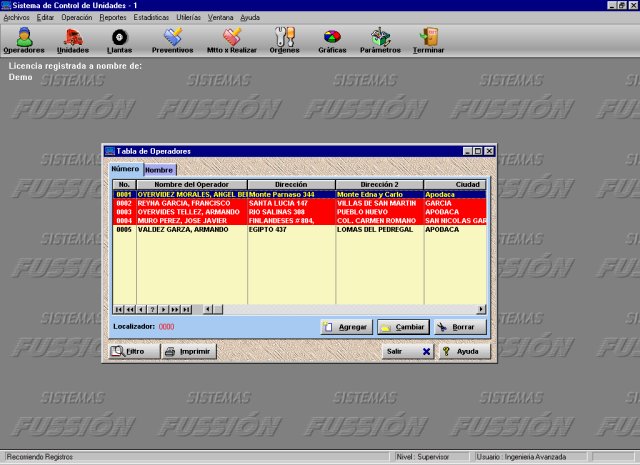
Task: Click Nombre del Operador column header
Action: click(192, 185)
